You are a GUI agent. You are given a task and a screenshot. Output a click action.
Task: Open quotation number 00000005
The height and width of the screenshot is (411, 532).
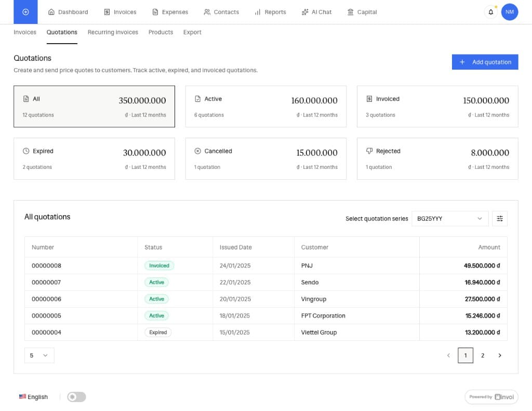click(x=46, y=315)
